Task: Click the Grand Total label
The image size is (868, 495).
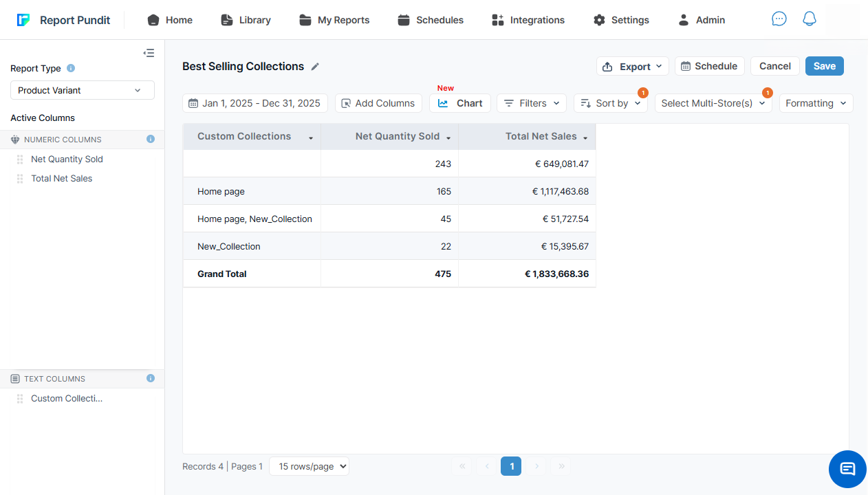Action: tap(221, 274)
